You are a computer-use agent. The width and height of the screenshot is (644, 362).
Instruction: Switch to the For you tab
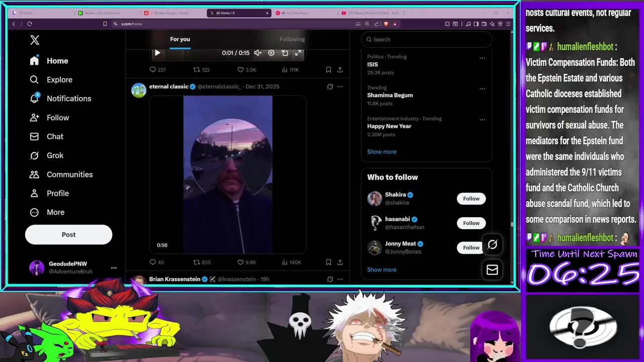[x=180, y=39]
